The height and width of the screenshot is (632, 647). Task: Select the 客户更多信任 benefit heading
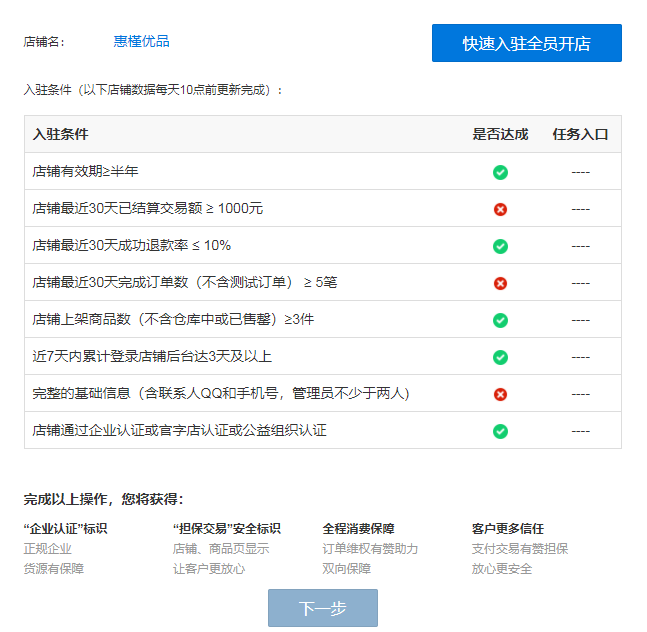508,528
